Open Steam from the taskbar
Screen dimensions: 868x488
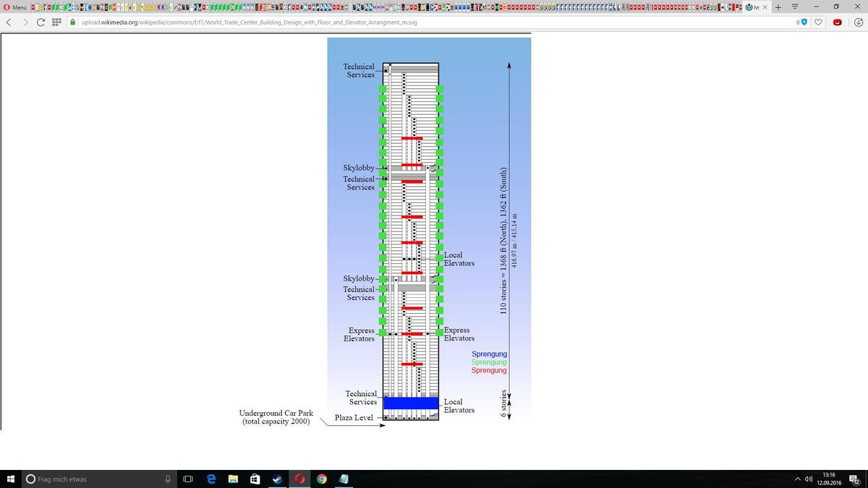pos(277,479)
